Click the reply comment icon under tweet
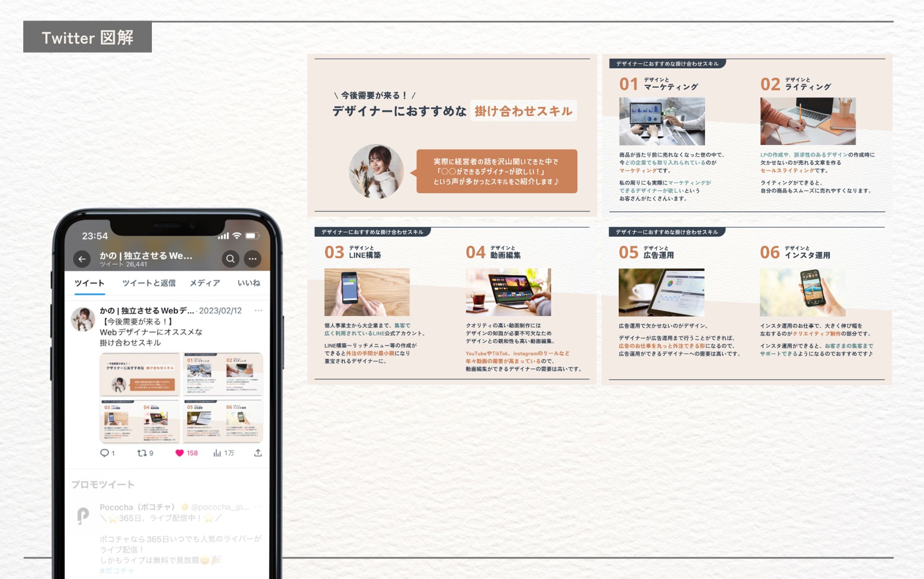 [x=104, y=453]
